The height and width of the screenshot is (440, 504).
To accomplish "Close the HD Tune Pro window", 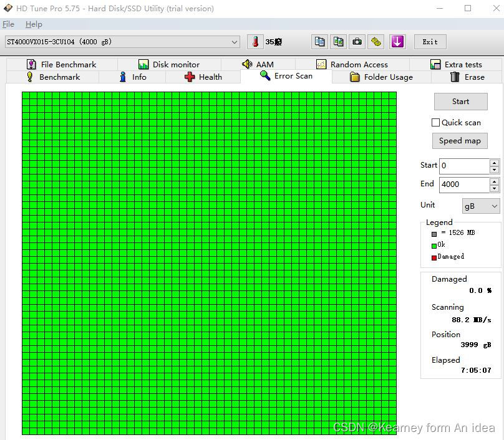I will (496, 8).
